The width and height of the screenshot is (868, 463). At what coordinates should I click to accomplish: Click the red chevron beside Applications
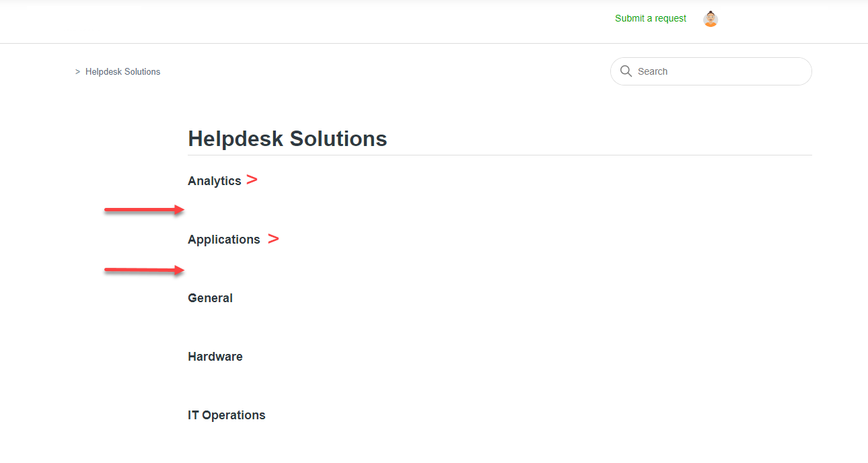pyautogui.click(x=273, y=239)
